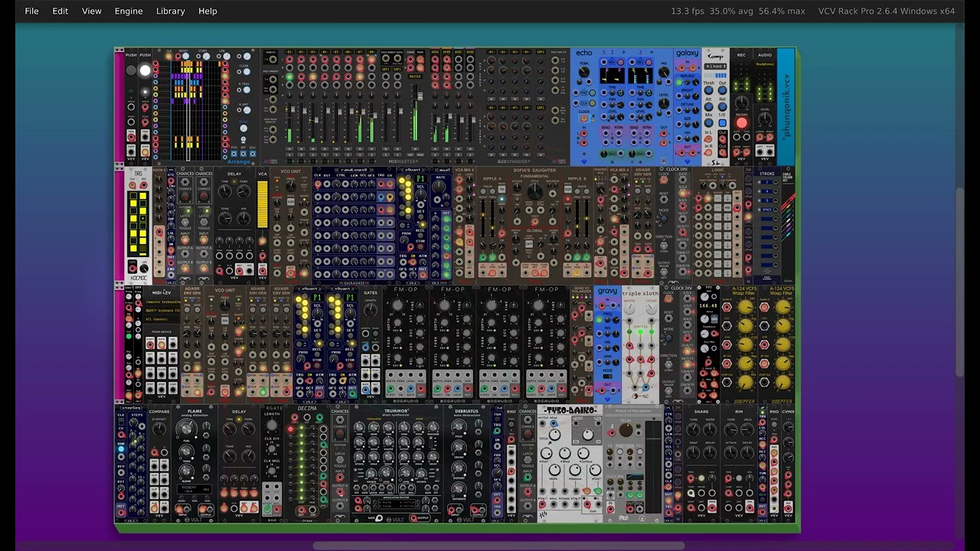
Task: Open the Engine menu
Action: [129, 11]
